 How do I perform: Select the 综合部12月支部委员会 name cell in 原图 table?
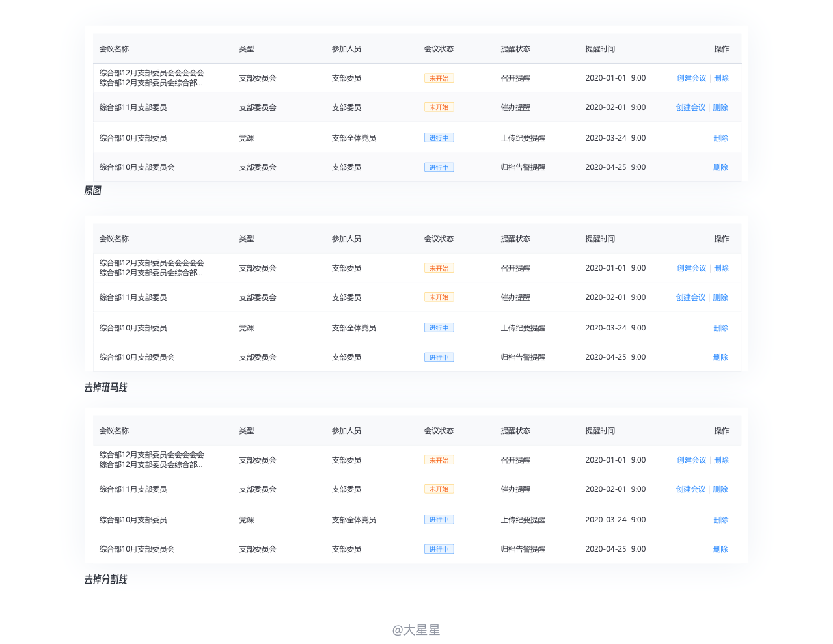(152, 78)
